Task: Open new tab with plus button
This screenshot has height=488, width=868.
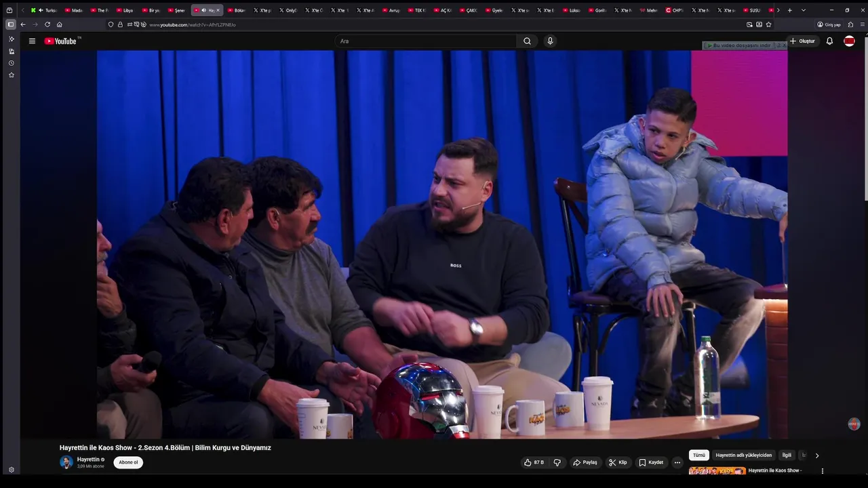Action: tap(789, 10)
